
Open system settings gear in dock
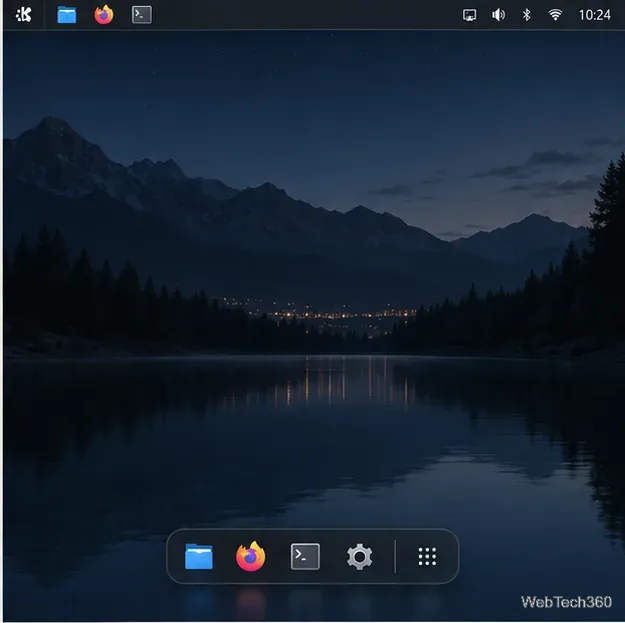click(359, 556)
